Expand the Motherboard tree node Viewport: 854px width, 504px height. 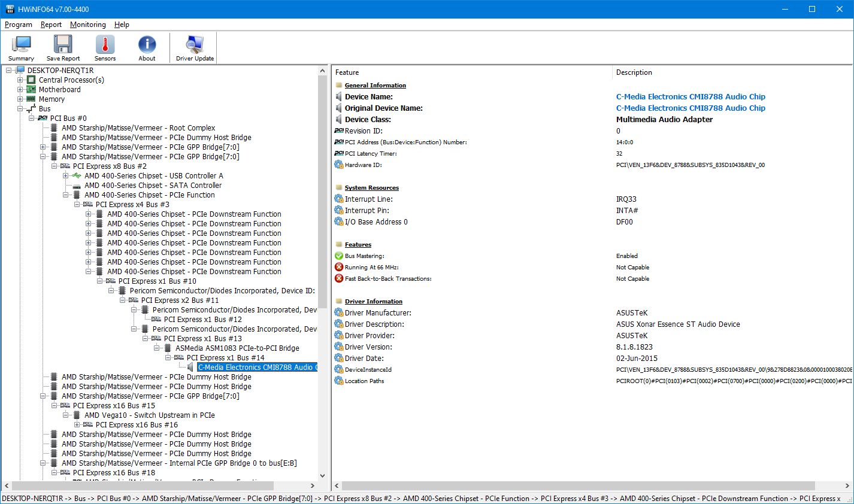pos(20,90)
